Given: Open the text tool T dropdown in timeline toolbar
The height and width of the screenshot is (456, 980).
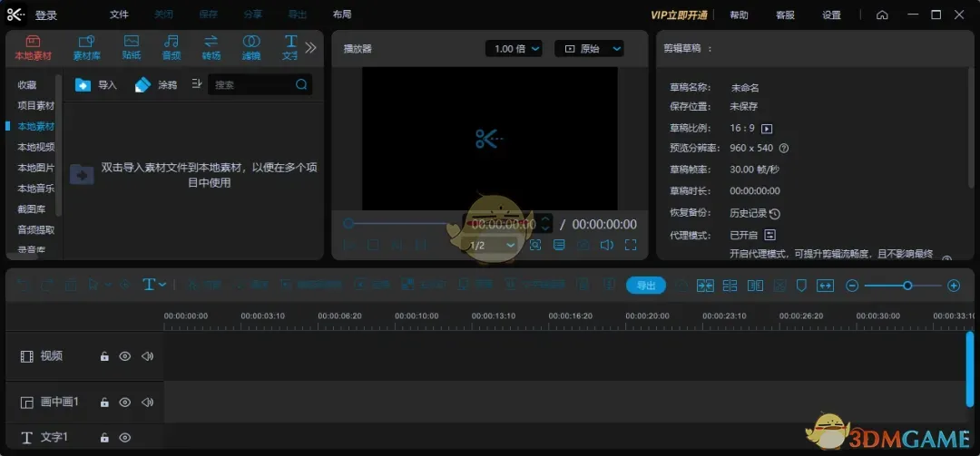Looking at the screenshot, I should [154, 285].
